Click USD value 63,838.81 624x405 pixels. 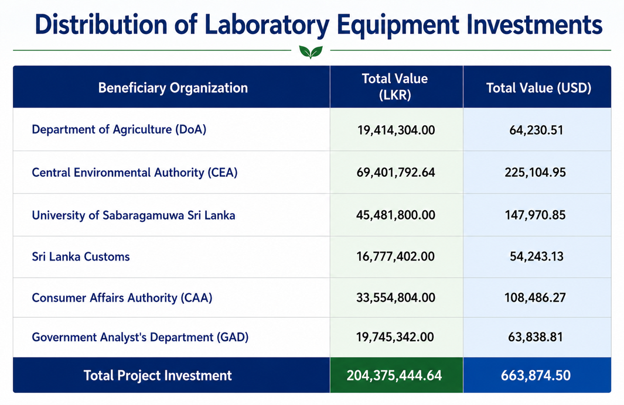click(536, 337)
